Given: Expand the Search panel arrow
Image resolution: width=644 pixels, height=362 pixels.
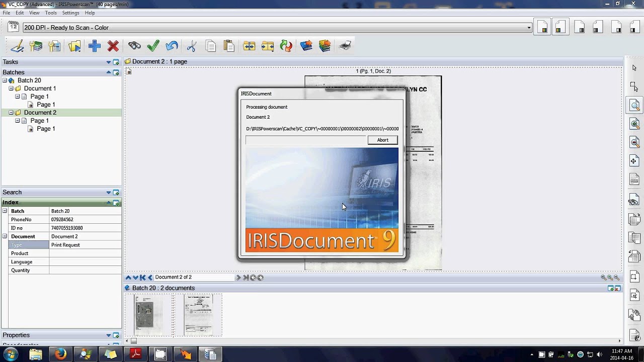Looking at the screenshot, I should [108, 193].
